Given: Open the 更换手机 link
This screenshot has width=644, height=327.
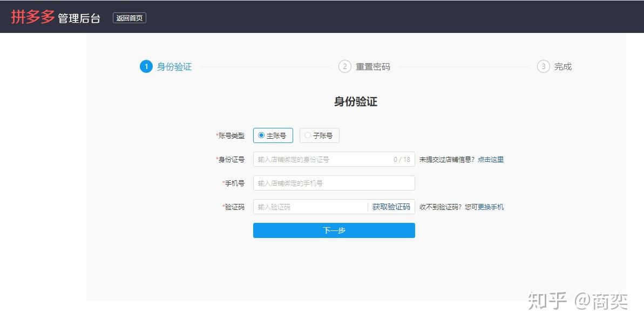Looking at the screenshot, I should pyautogui.click(x=490, y=207).
